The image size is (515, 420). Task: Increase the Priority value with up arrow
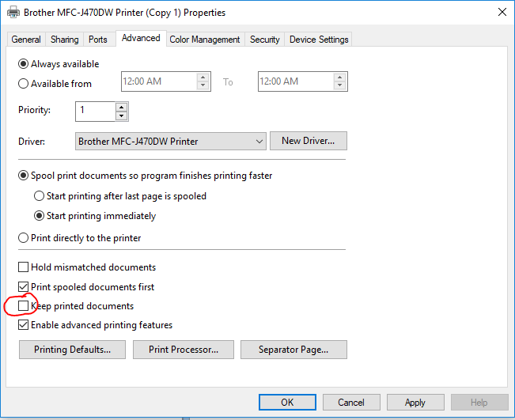click(122, 108)
